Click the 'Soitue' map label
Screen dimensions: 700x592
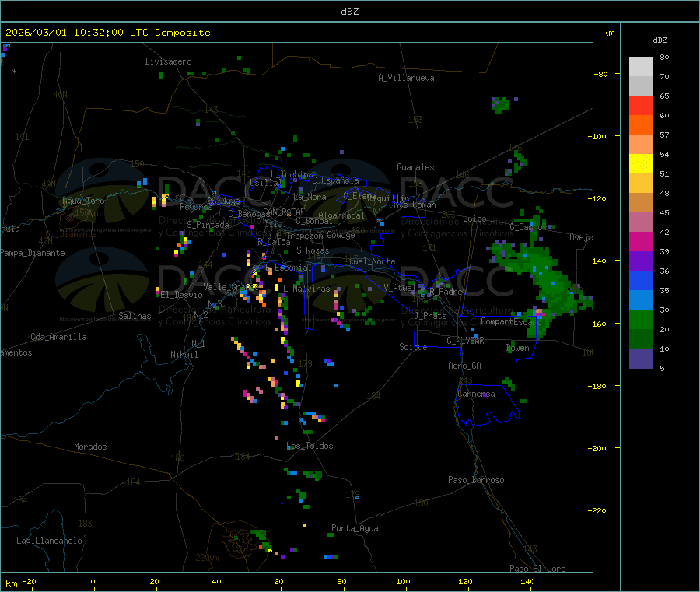click(x=414, y=347)
